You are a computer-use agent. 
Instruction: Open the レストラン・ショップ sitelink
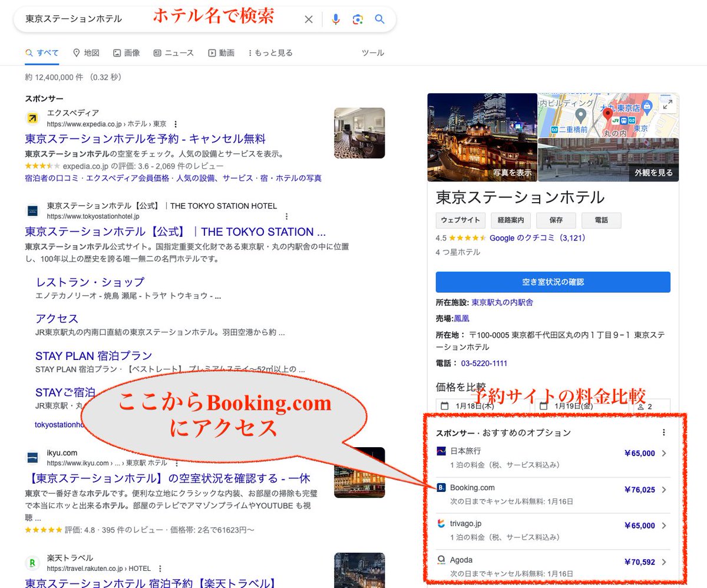pyautogui.click(x=90, y=282)
